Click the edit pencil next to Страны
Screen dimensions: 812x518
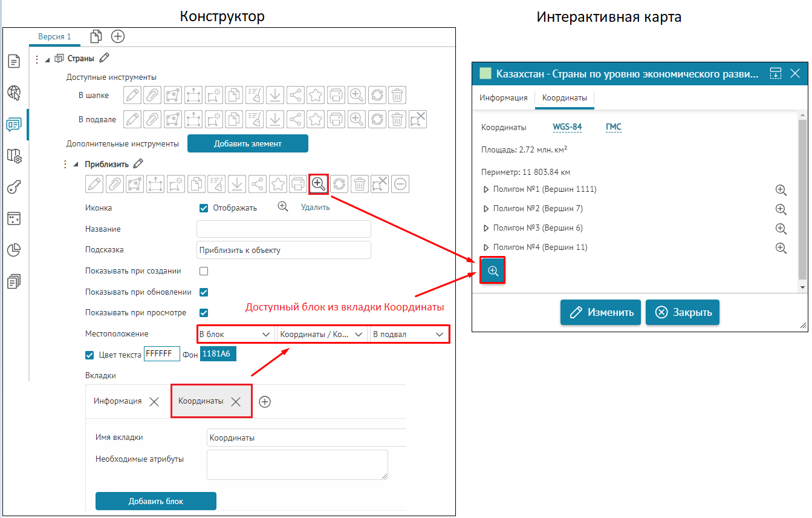[105, 58]
